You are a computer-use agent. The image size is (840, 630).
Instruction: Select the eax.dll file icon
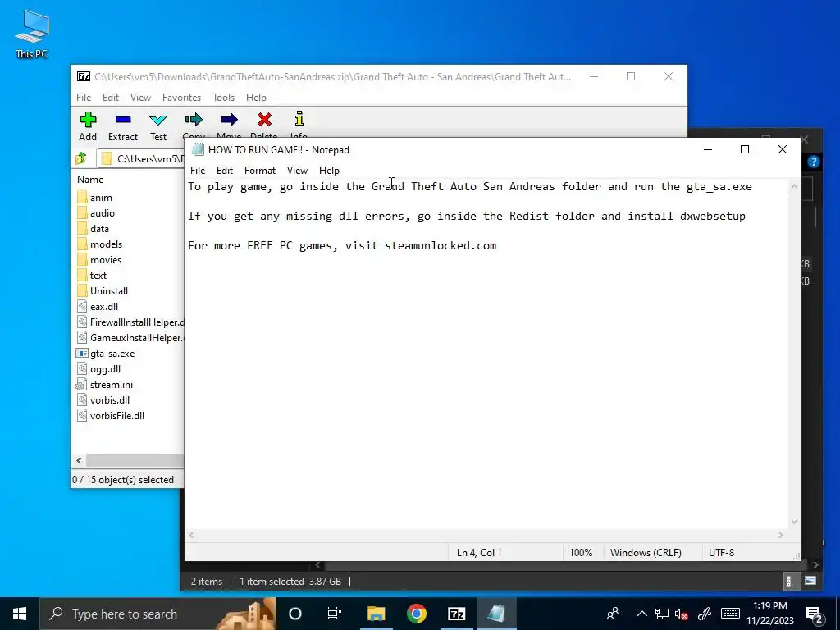point(82,307)
